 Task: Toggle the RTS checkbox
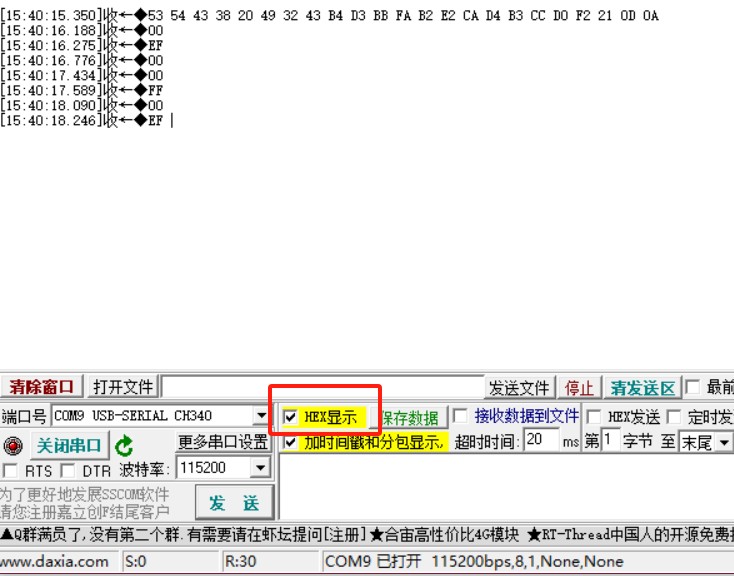10,470
